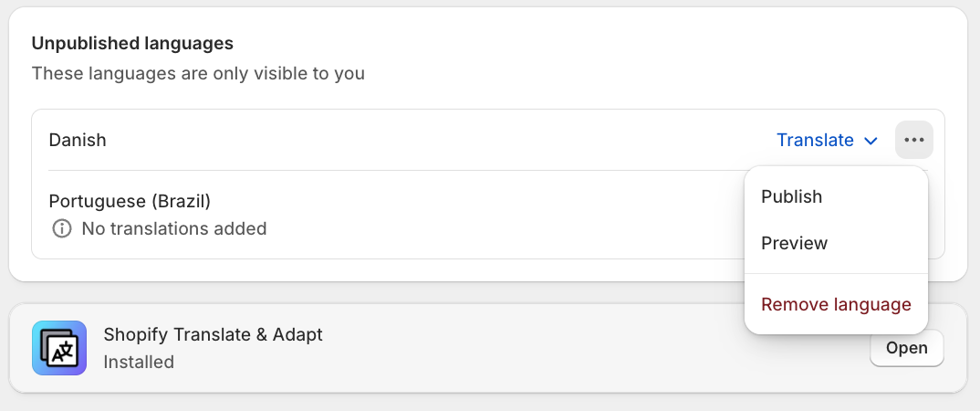Open the three-dot more actions button
Image resolution: width=980 pixels, height=411 pixels.
914,140
